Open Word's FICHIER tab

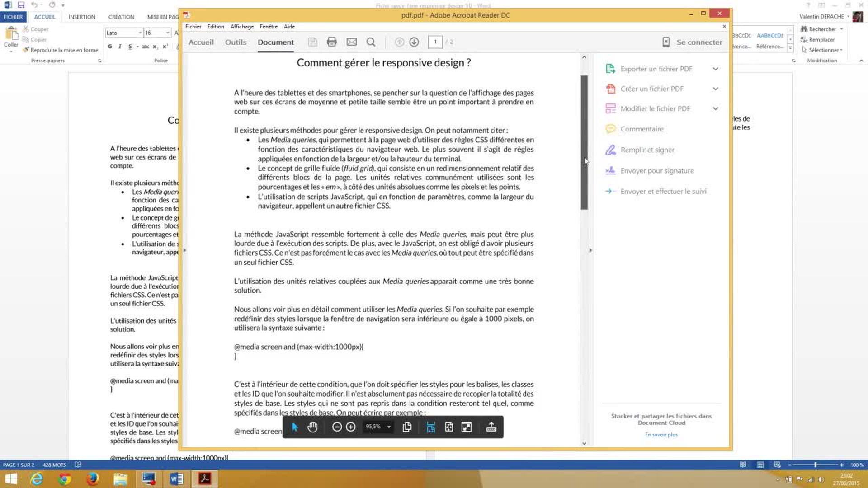click(13, 17)
